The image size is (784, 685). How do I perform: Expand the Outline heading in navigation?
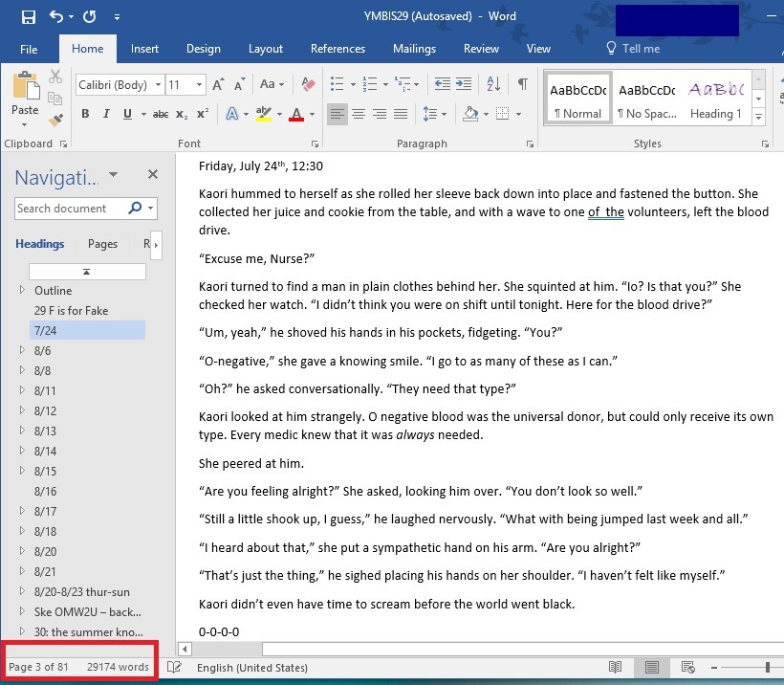point(22,291)
